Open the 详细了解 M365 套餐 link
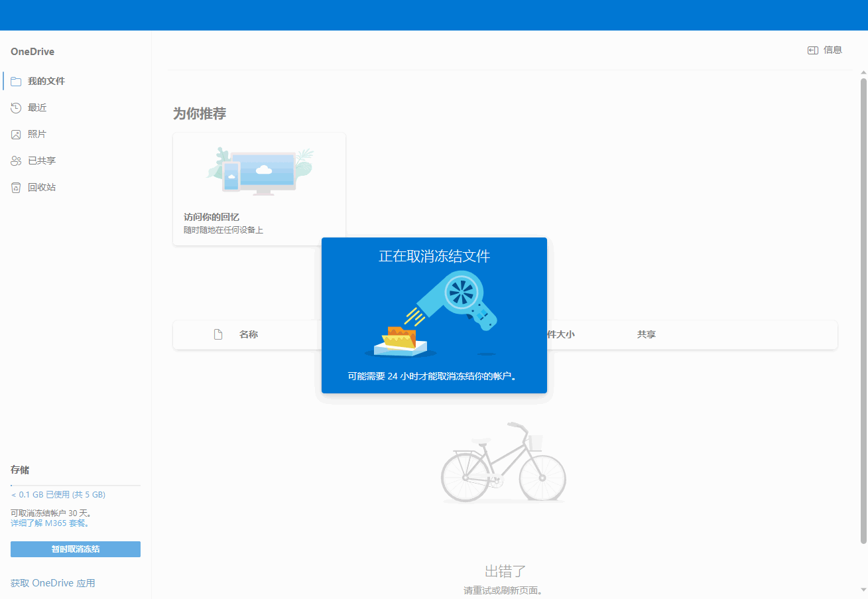This screenshot has width=868, height=599. (x=50, y=523)
